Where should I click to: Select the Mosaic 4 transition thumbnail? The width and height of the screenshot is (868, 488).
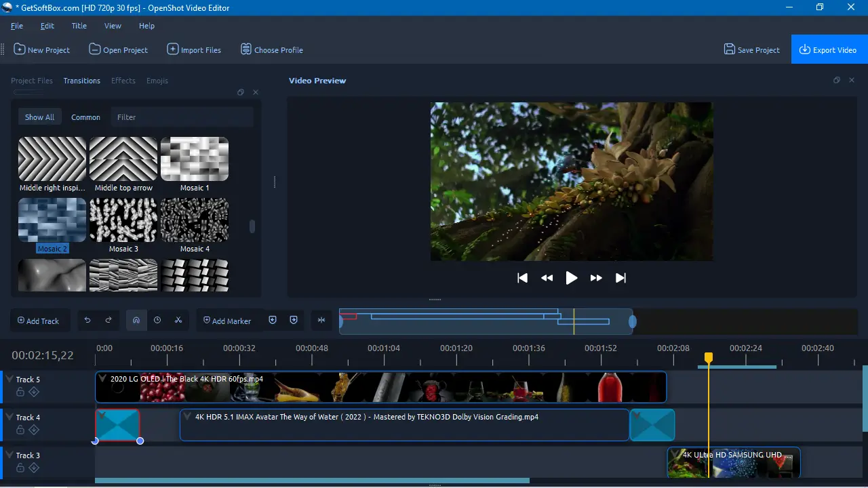(195, 220)
